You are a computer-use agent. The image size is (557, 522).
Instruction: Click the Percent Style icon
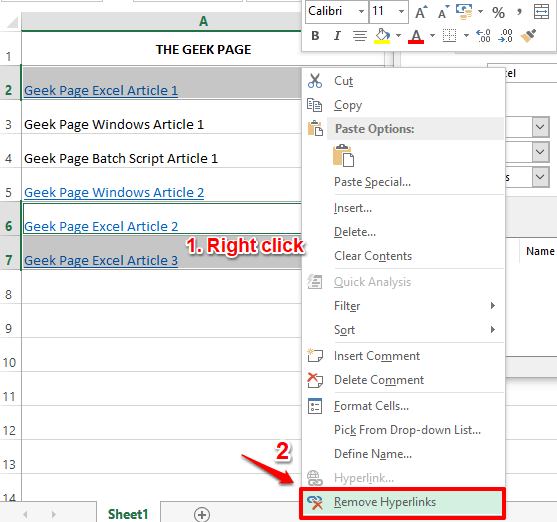coord(498,12)
